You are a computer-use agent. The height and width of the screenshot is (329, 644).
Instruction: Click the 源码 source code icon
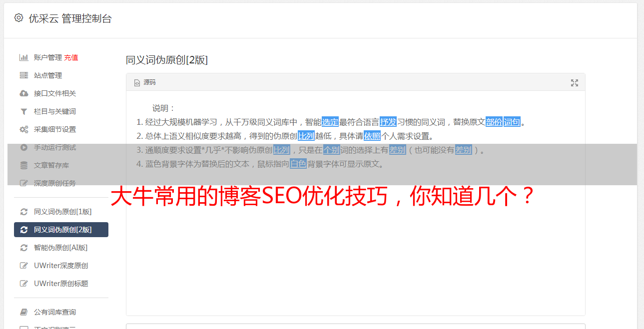point(137,83)
